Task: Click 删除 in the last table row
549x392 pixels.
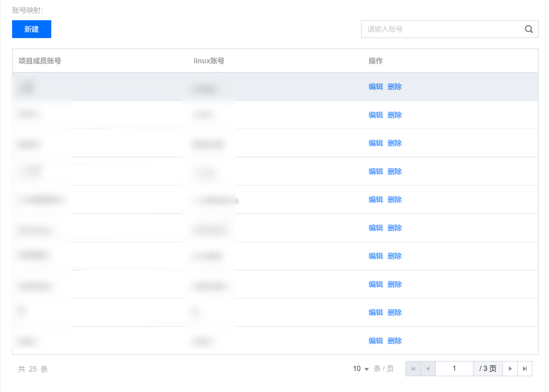Action: pos(395,341)
